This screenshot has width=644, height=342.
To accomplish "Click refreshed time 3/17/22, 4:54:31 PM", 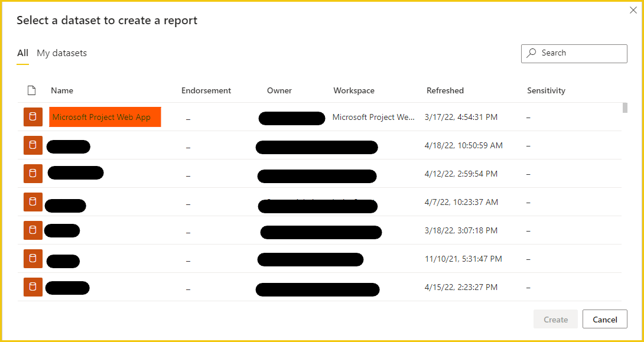I will [461, 117].
